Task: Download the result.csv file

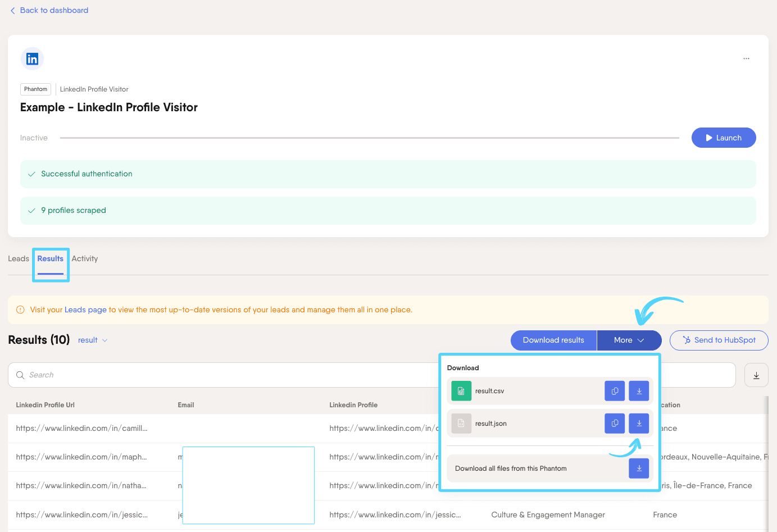Action: click(639, 391)
